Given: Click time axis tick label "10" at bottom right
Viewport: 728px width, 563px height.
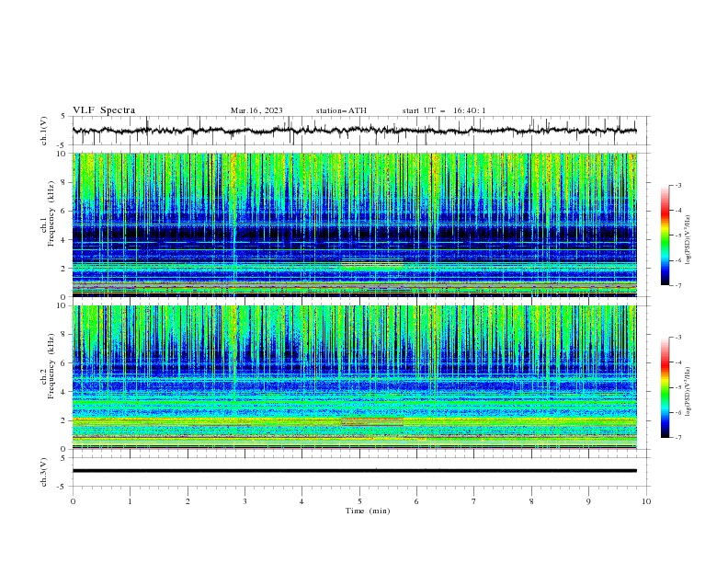Looking at the screenshot, I should [x=646, y=501].
